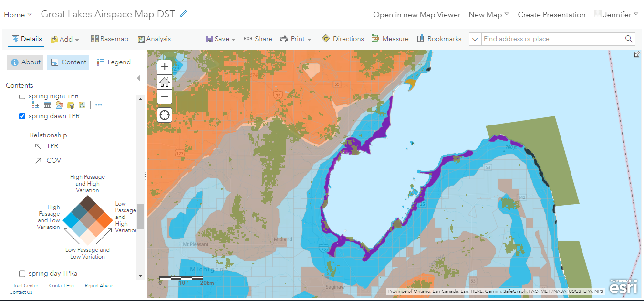Screen dimensions: 644x301
Task: Open the Jennifer account menu
Action: coord(616,15)
